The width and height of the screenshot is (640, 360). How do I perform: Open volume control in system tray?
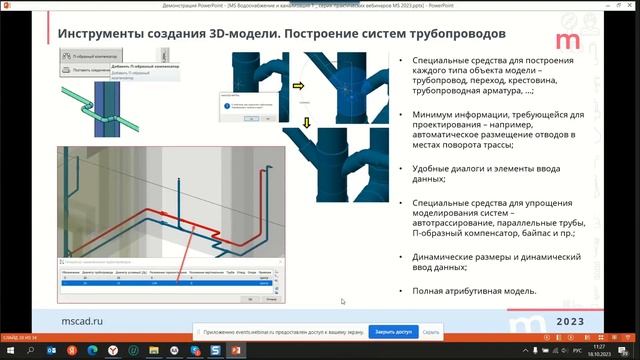pyautogui.click(x=564, y=351)
